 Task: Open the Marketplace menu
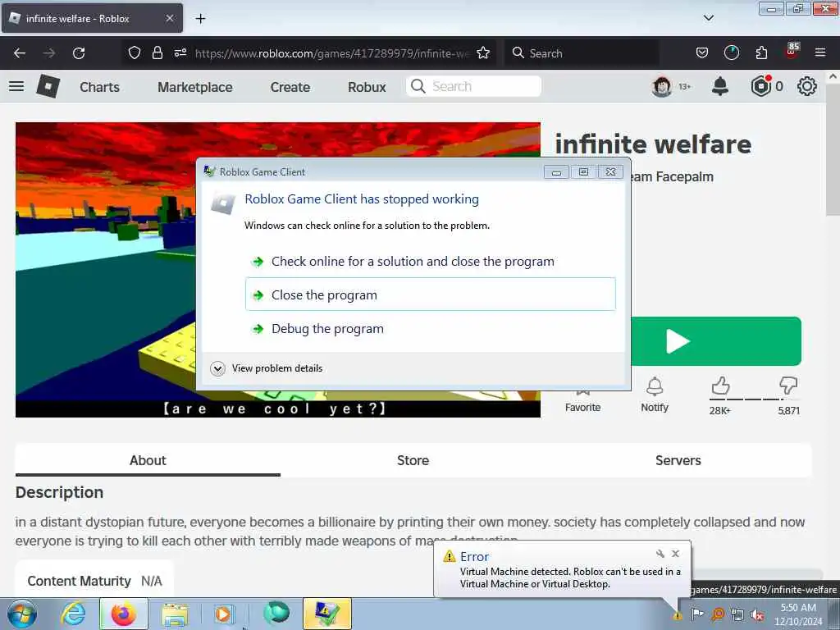pyautogui.click(x=195, y=87)
